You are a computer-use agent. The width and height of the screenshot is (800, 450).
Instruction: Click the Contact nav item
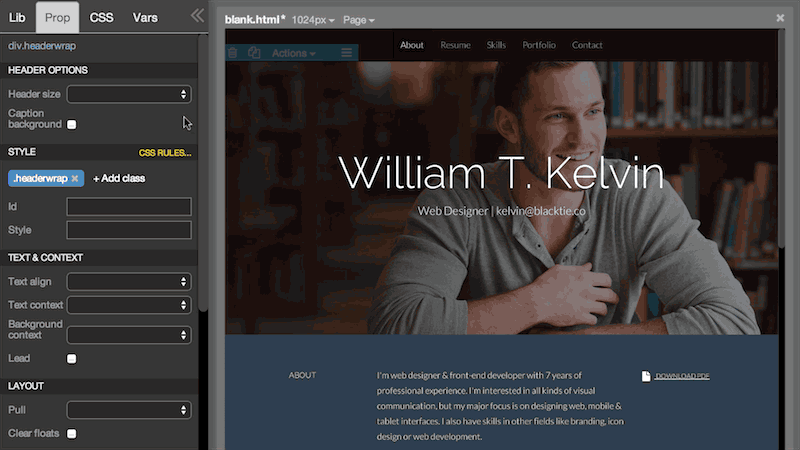(587, 45)
